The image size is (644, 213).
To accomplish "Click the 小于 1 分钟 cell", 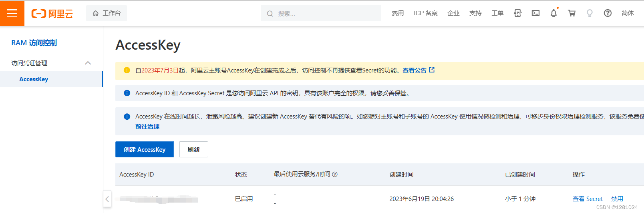I will [x=520, y=199].
